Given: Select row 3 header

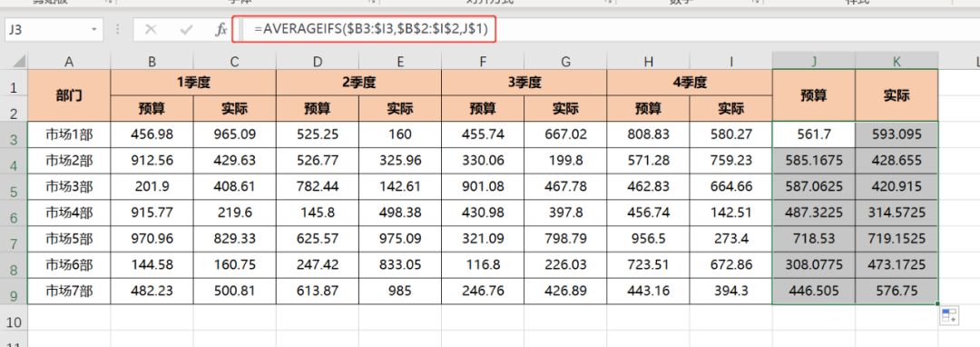Looking at the screenshot, I should [14, 134].
